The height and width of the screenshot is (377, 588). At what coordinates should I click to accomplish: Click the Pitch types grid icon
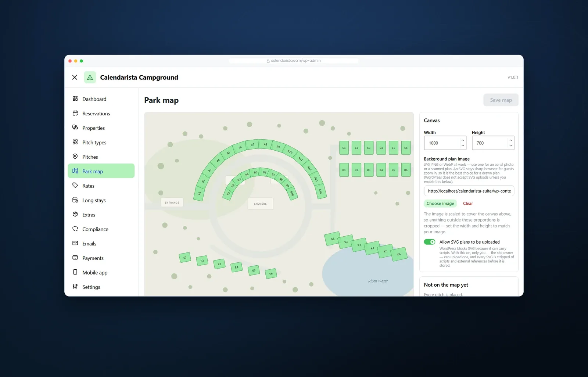(75, 142)
